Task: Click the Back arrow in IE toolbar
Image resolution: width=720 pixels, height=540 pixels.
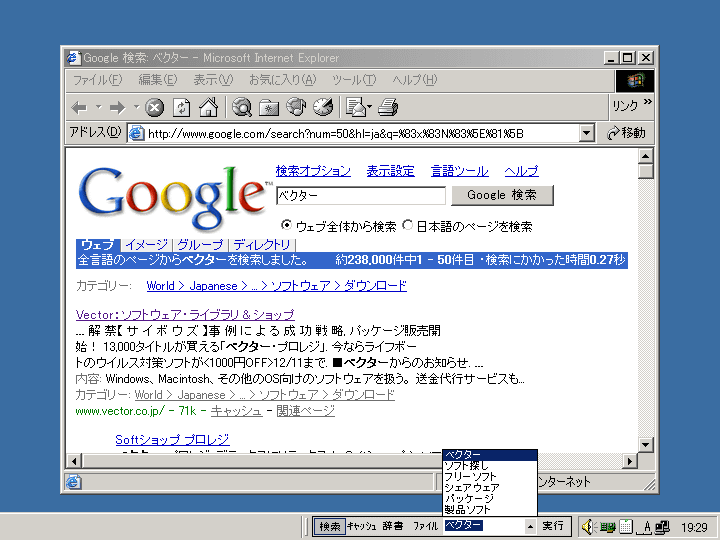Action: pyautogui.click(x=79, y=108)
